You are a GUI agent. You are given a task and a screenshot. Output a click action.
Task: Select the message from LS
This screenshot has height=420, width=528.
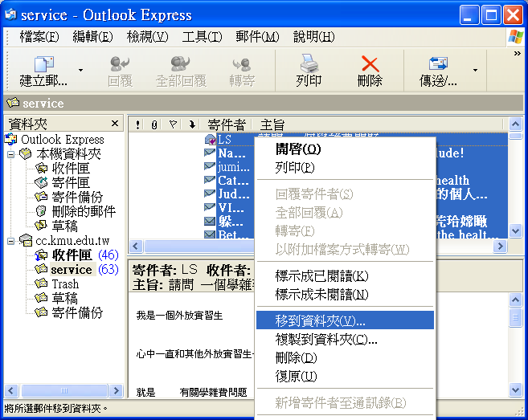[x=224, y=139]
